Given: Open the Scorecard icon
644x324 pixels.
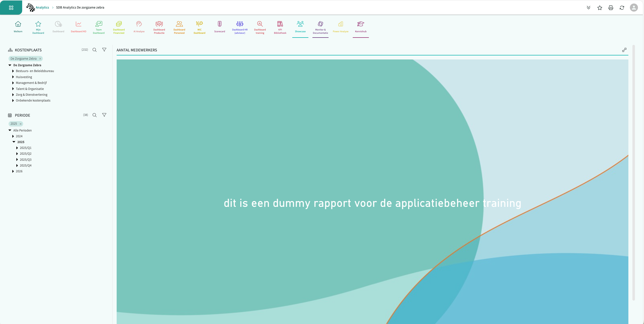Looking at the screenshot, I should pos(219,24).
